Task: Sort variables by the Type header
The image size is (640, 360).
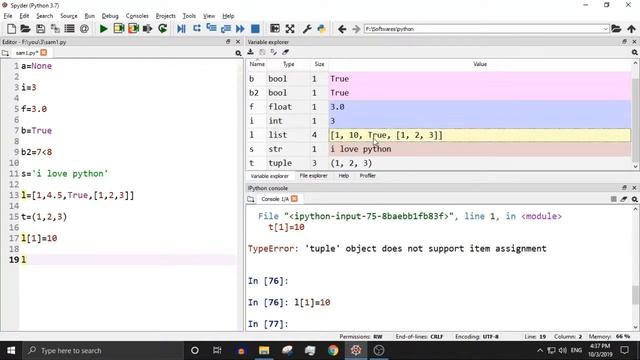Action: [289, 64]
